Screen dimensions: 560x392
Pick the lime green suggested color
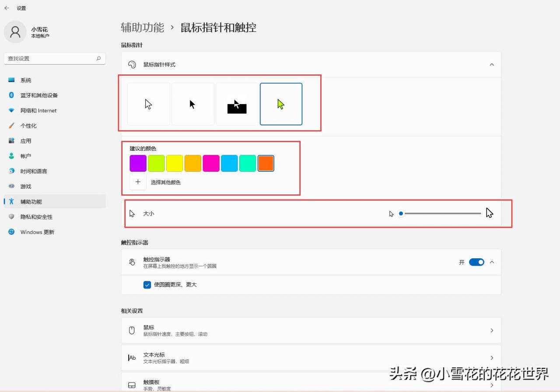[156, 163]
